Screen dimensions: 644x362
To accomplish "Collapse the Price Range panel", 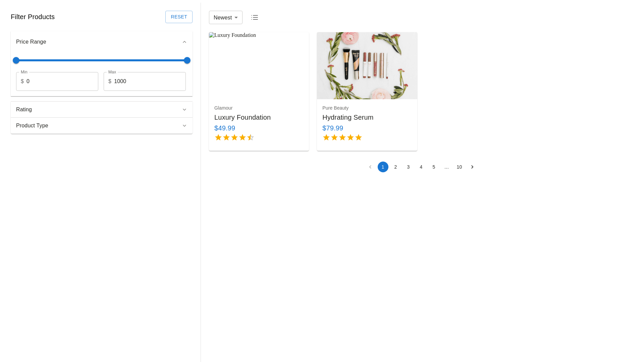I will click(184, 42).
